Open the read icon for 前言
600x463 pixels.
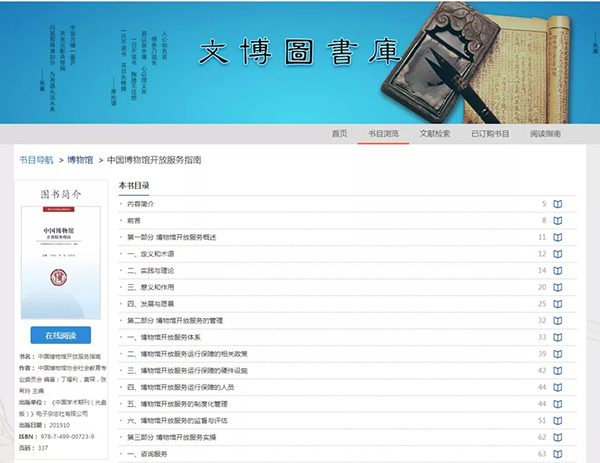(558, 220)
